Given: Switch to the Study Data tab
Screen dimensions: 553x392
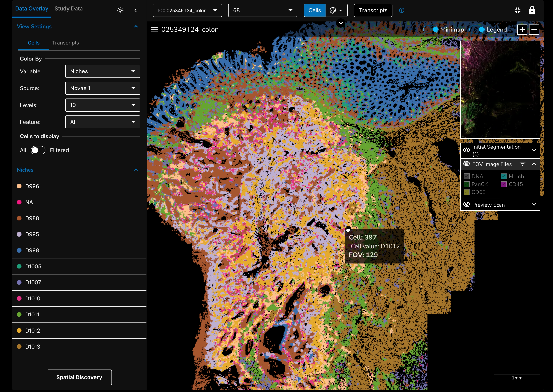Looking at the screenshot, I should coord(69,9).
